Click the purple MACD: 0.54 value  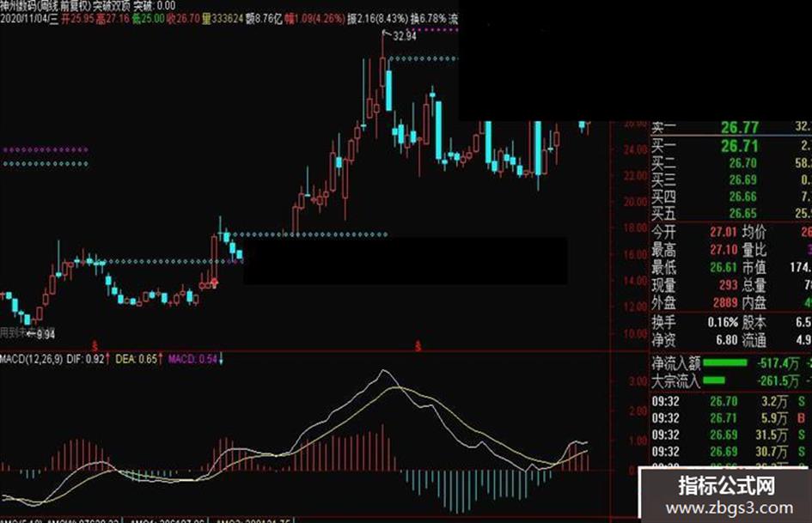tap(192, 359)
